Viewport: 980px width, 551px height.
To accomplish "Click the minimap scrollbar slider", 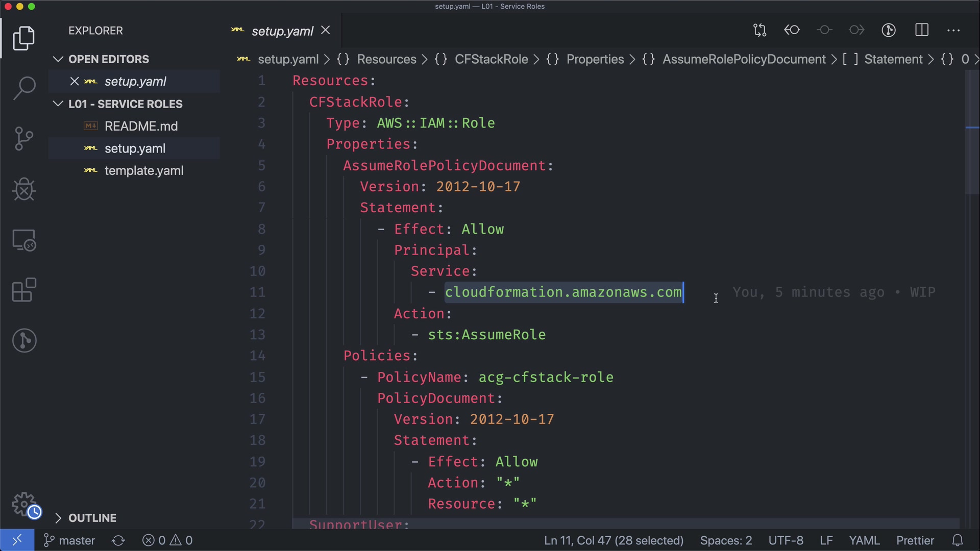I will (972, 133).
